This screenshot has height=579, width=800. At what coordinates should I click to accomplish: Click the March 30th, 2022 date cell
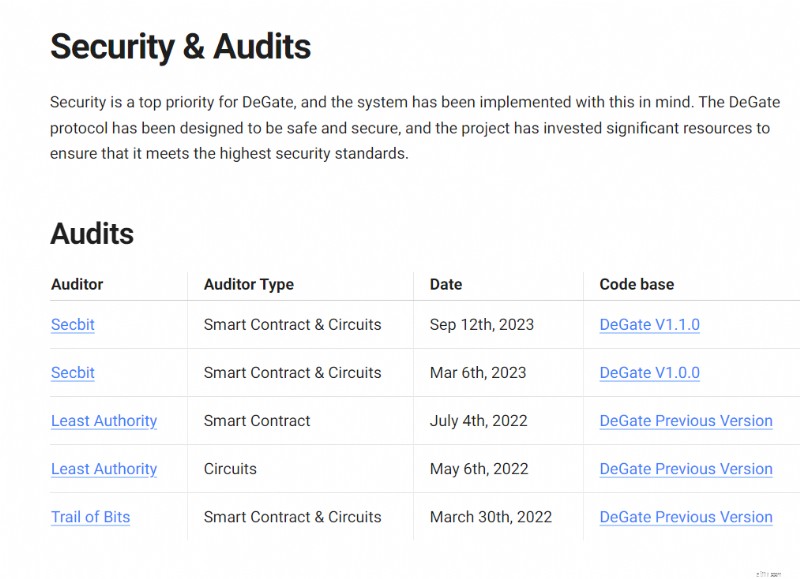491,517
